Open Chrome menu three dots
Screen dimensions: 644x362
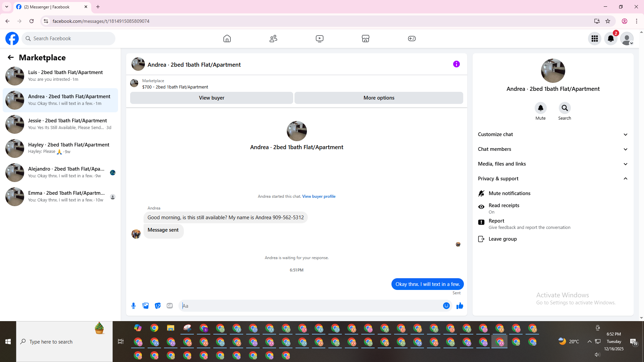click(x=637, y=21)
